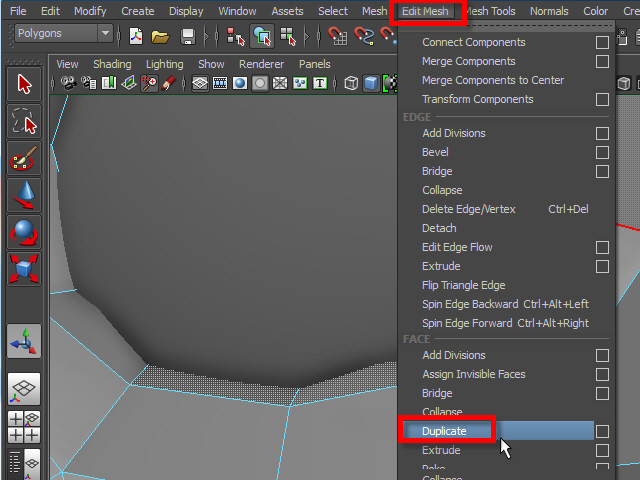
Task: Click the grease pencil icon
Action: click(169, 83)
